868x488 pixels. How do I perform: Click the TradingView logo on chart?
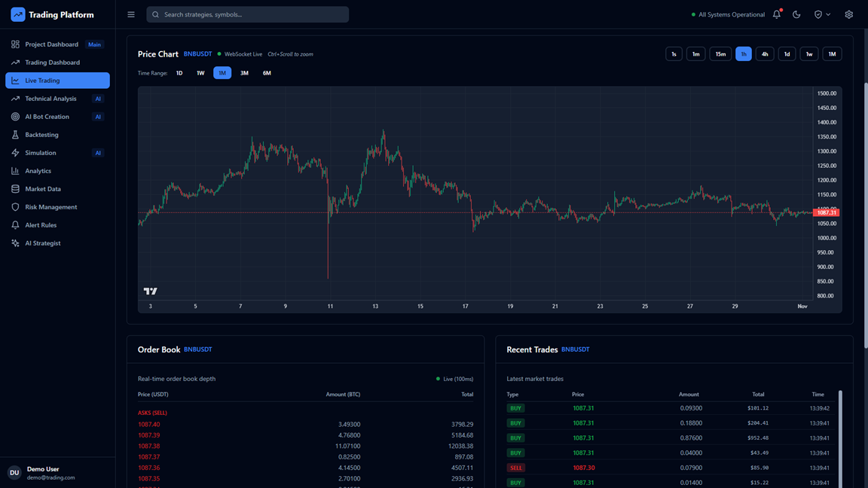click(151, 291)
